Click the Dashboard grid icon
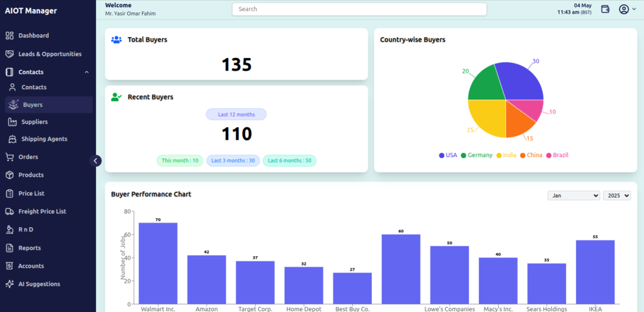Image resolution: width=644 pixels, height=312 pixels. point(9,36)
